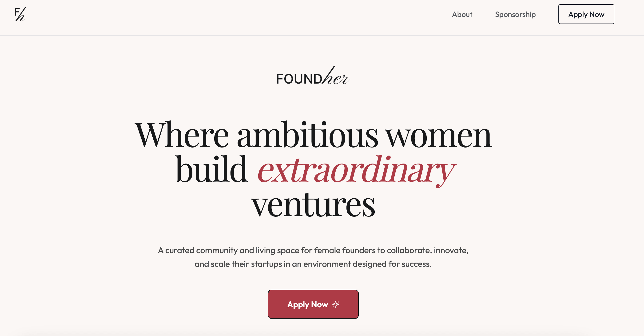Click the About navigation link
Viewport: 644px width, 336px height.
tap(462, 15)
